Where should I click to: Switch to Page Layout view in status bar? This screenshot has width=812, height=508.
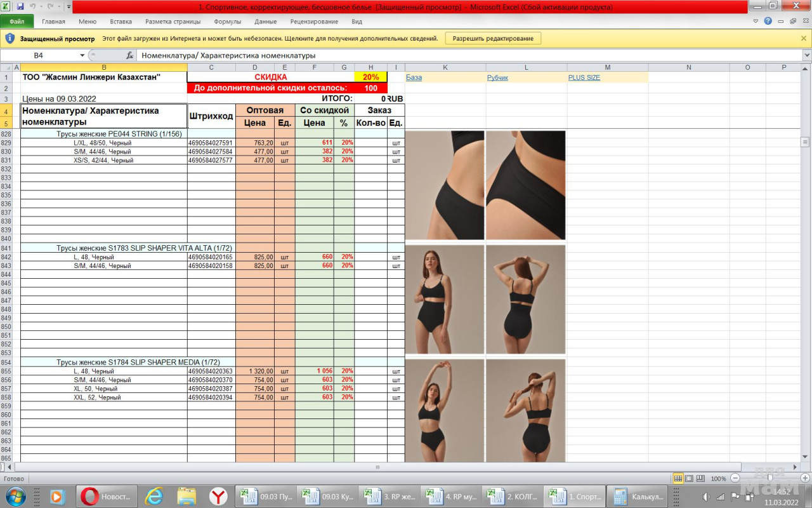pos(690,478)
